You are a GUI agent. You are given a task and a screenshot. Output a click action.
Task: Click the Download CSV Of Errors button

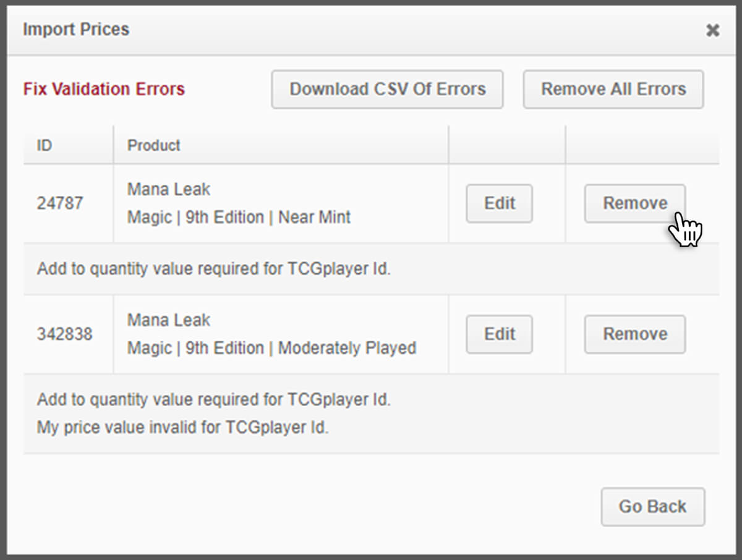[x=387, y=89]
